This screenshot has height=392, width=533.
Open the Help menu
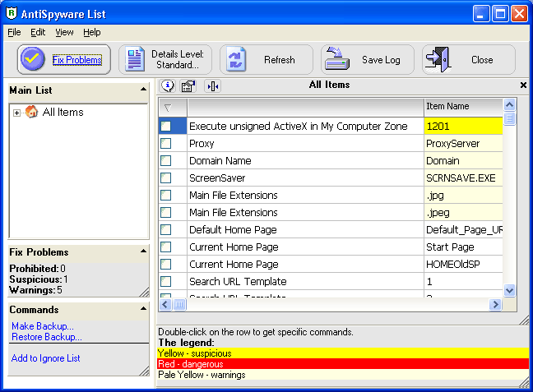pyautogui.click(x=92, y=32)
